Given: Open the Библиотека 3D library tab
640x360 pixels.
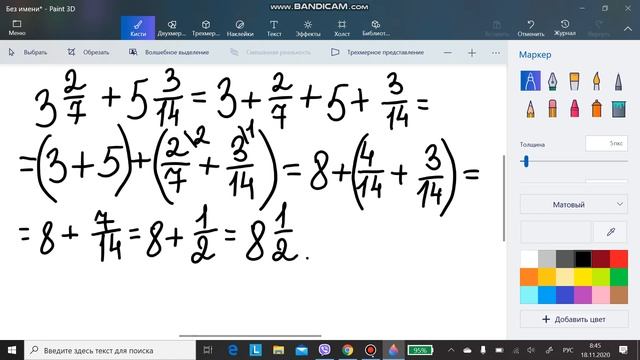Looking at the screenshot, I should click(376, 28).
